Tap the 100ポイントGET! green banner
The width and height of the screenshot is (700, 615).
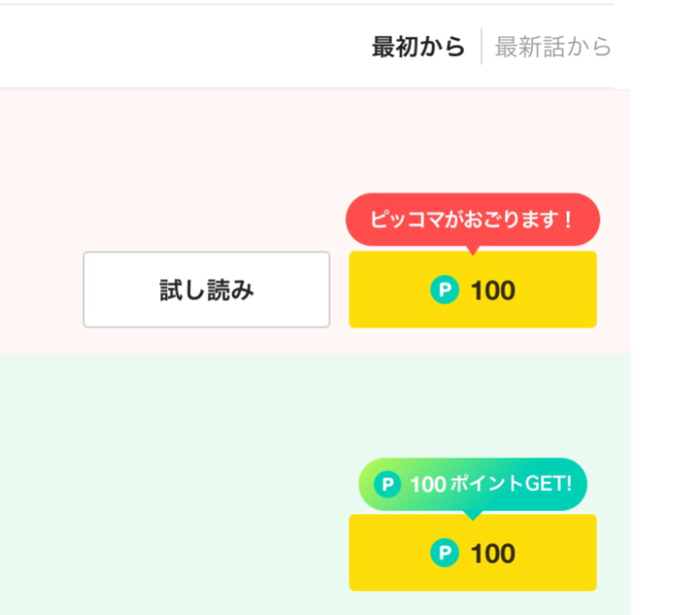tap(472, 484)
